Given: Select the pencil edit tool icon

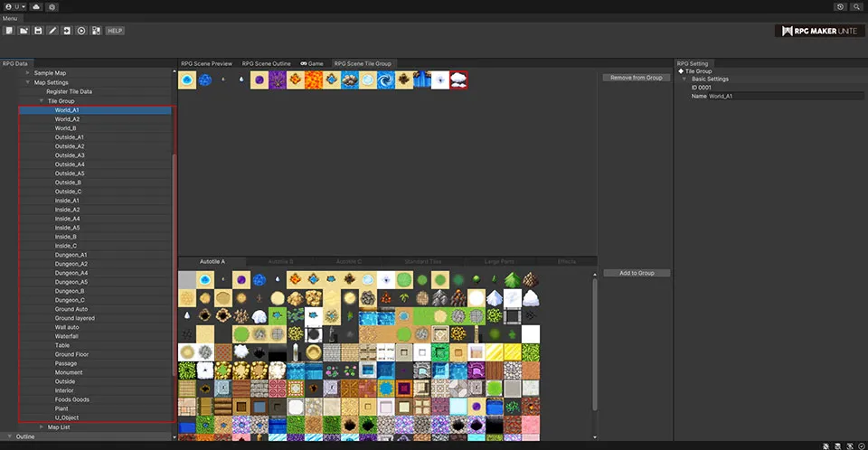Looking at the screenshot, I should click(52, 31).
